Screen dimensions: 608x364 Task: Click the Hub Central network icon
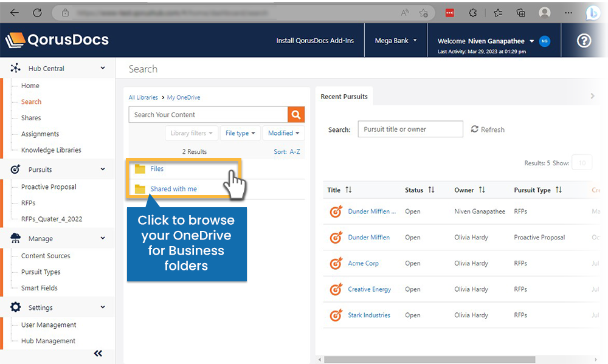[x=16, y=68]
